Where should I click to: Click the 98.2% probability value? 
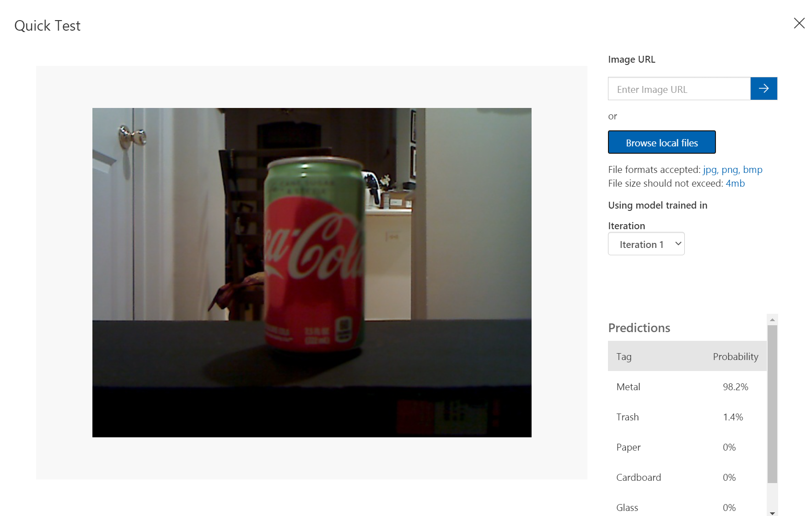click(736, 387)
